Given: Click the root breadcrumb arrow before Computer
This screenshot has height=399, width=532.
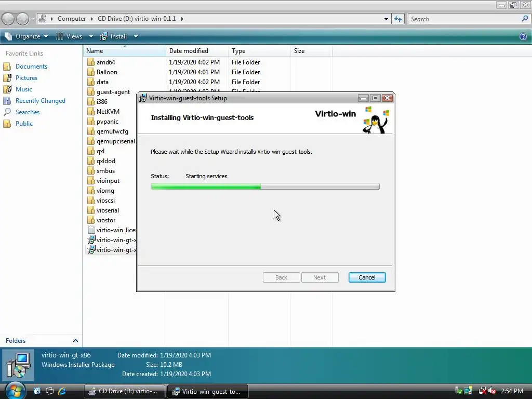Looking at the screenshot, I should point(52,19).
